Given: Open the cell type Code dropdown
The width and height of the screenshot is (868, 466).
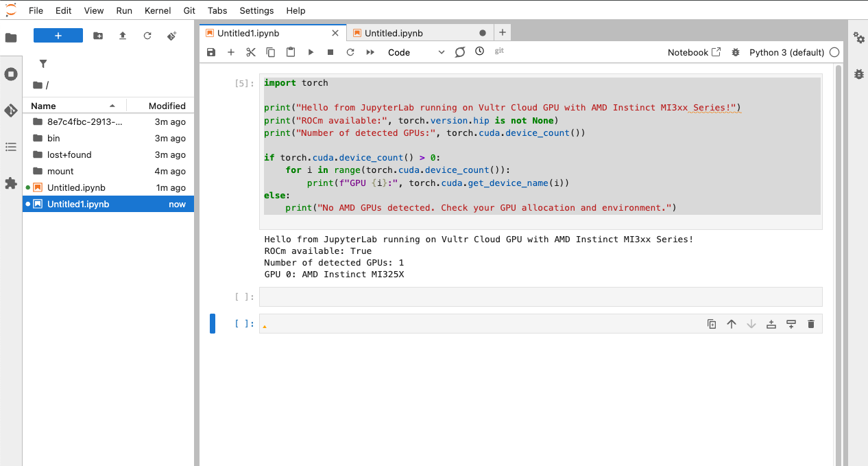Looking at the screenshot, I should coord(415,52).
